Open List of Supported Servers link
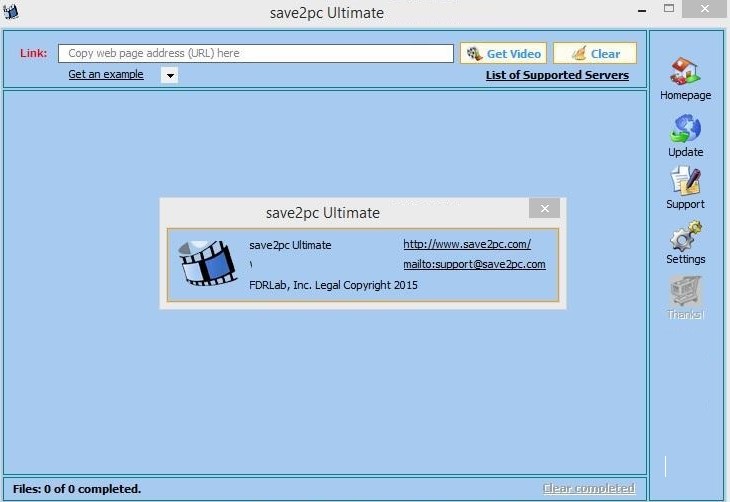This screenshot has width=730, height=502. pyautogui.click(x=557, y=75)
